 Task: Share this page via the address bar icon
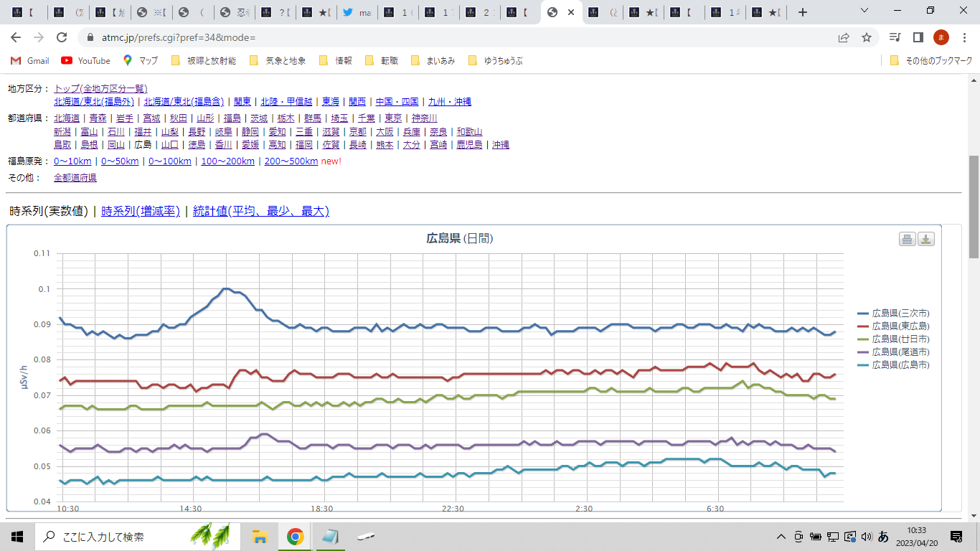pyautogui.click(x=844, y=37)
